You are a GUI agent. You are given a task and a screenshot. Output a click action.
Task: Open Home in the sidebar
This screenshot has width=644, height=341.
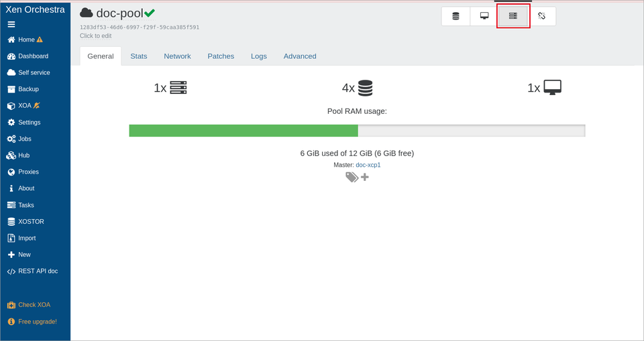(x=25, y=40)
